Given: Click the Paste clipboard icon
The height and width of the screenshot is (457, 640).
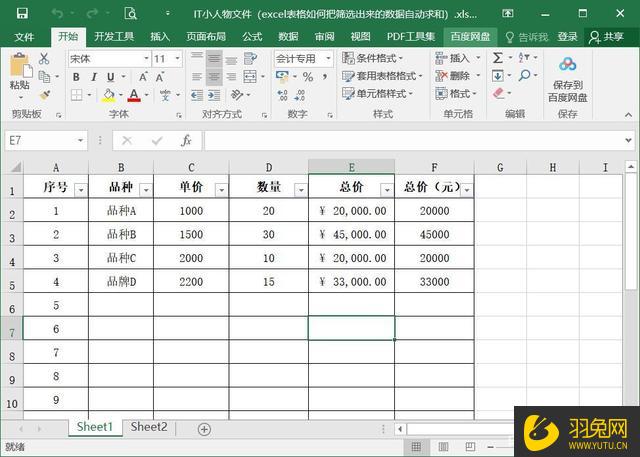Looking at the screenshot, I should click(x=20, y=67).
